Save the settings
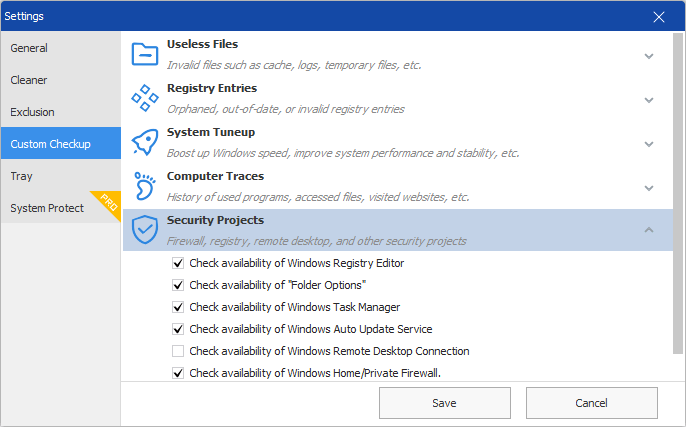Viewport: 686px width, 427px height. (444, 403)
